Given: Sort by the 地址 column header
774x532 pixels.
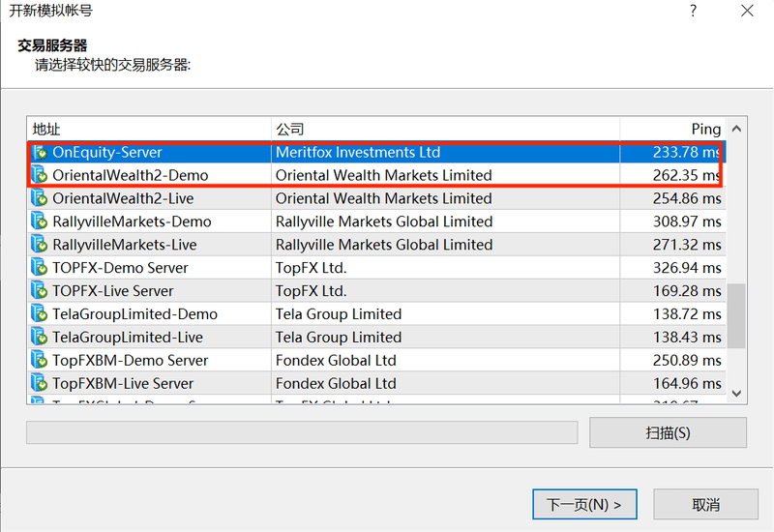Looking at the screenshot, I should pyautogui.click(x=149, y=130).
